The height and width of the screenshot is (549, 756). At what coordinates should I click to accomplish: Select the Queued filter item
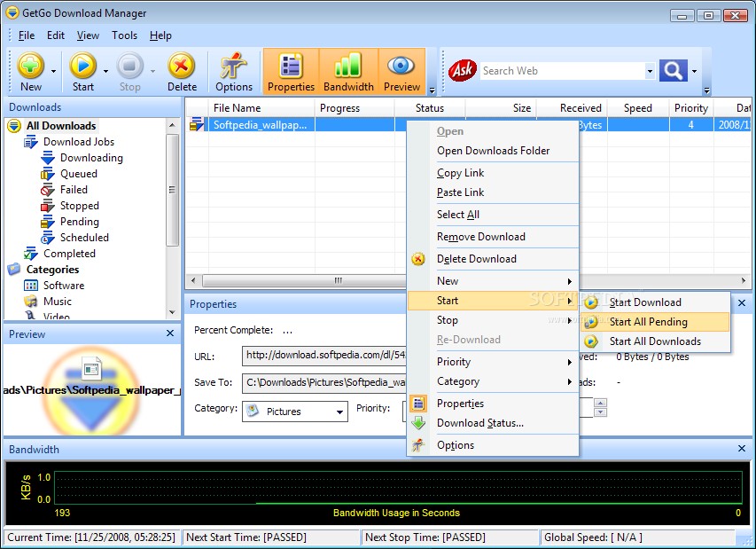79,174
